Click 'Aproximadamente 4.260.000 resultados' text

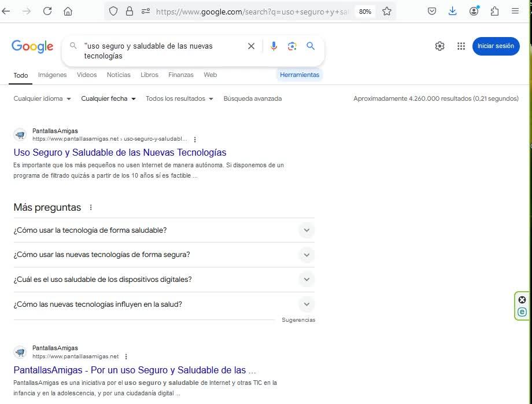pos(435,98)
